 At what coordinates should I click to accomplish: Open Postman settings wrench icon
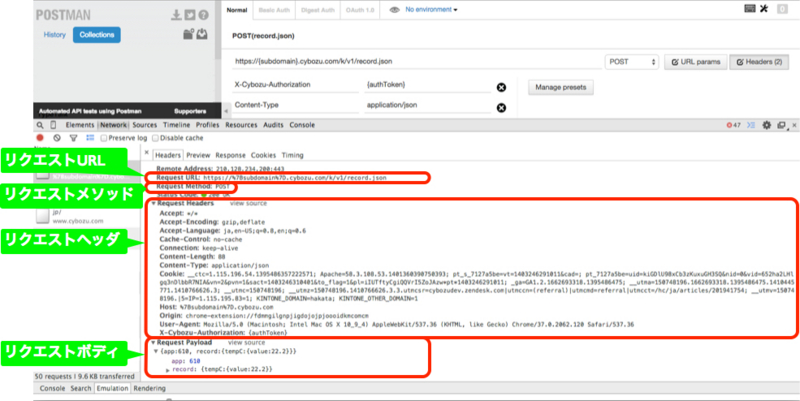(x=764, y=8)
